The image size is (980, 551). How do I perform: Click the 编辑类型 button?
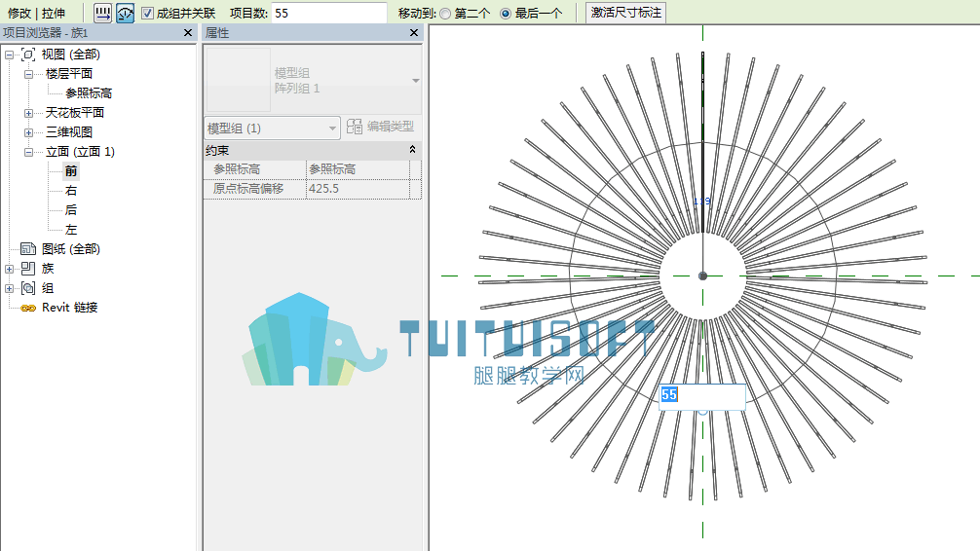tap(381, 127)
